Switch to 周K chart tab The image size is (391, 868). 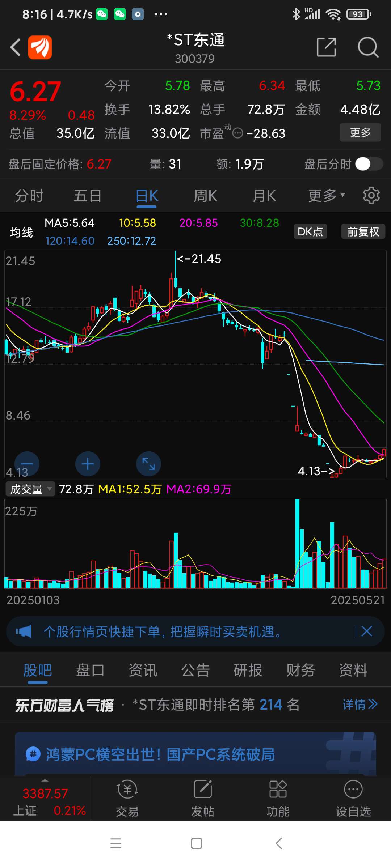pyautogui.click(x=205, y=196)
